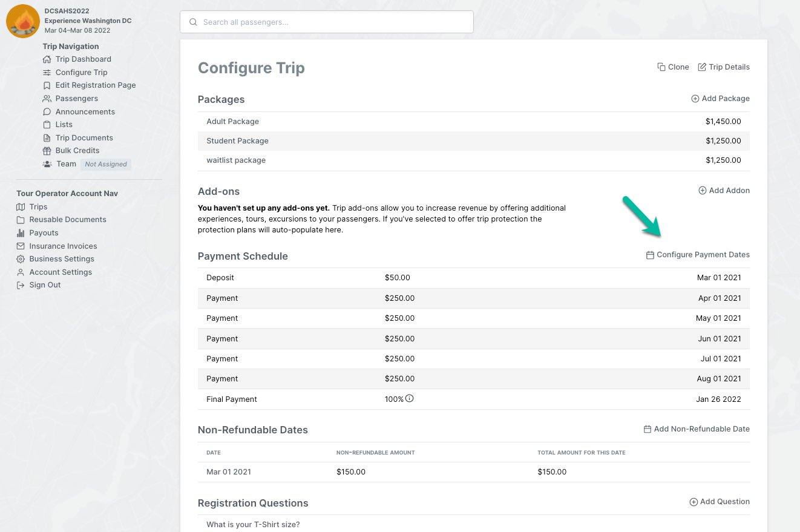Open Announcements from the sidebar
The image size is (800, 532).
85,112
